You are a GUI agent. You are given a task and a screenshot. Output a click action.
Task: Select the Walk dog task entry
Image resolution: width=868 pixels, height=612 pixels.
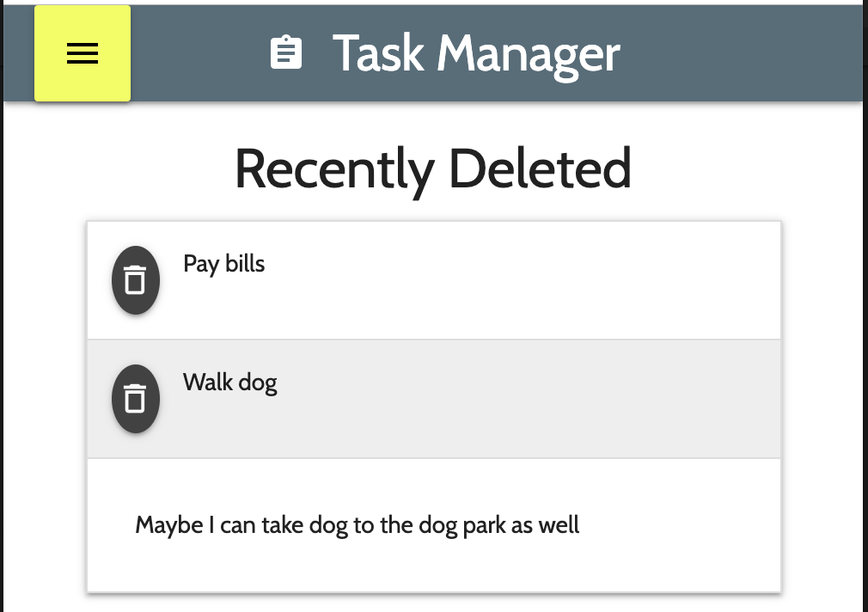point(229,382)
